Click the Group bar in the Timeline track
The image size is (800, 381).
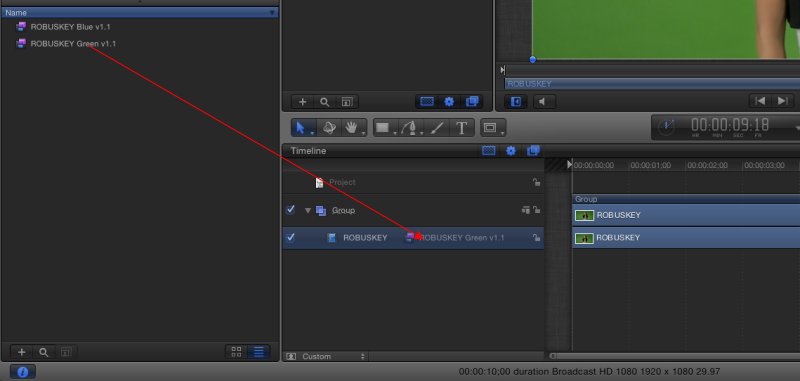[x=686, y=199]
